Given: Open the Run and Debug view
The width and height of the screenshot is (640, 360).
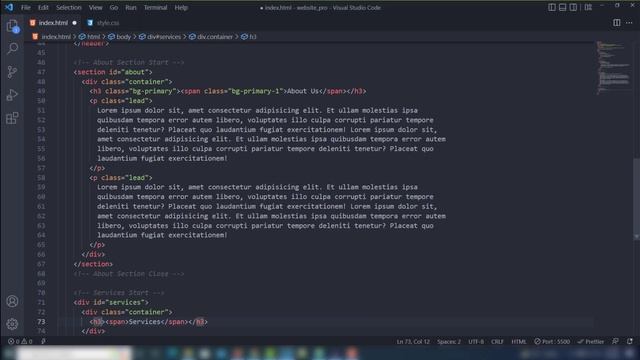Looking at the screenshot, I should [12, 95].
